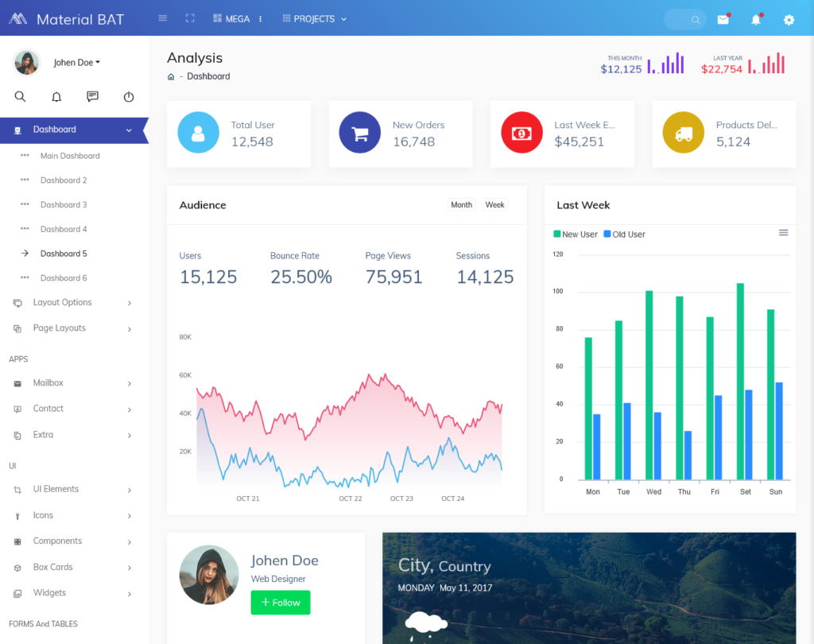This screenshot has width=814, height=644.
Task: Open the sidebar chat message icon
Action: point(92,97)
